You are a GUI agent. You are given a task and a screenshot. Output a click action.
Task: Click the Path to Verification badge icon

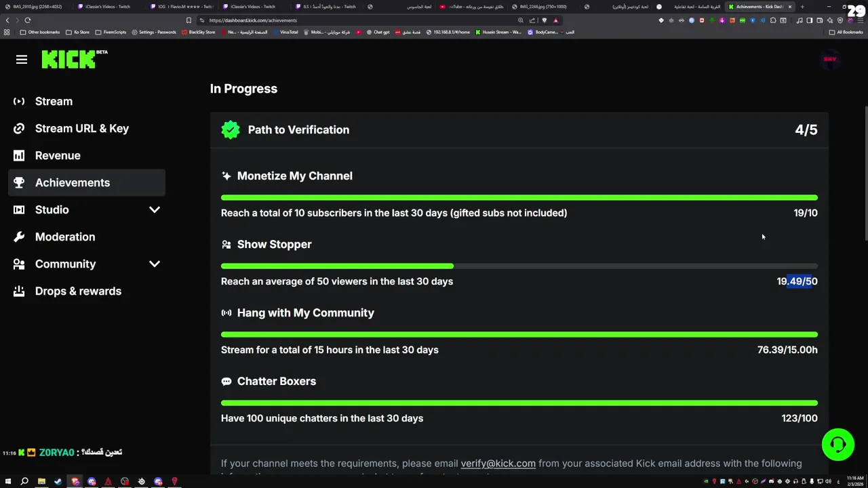tap(231, 130)
